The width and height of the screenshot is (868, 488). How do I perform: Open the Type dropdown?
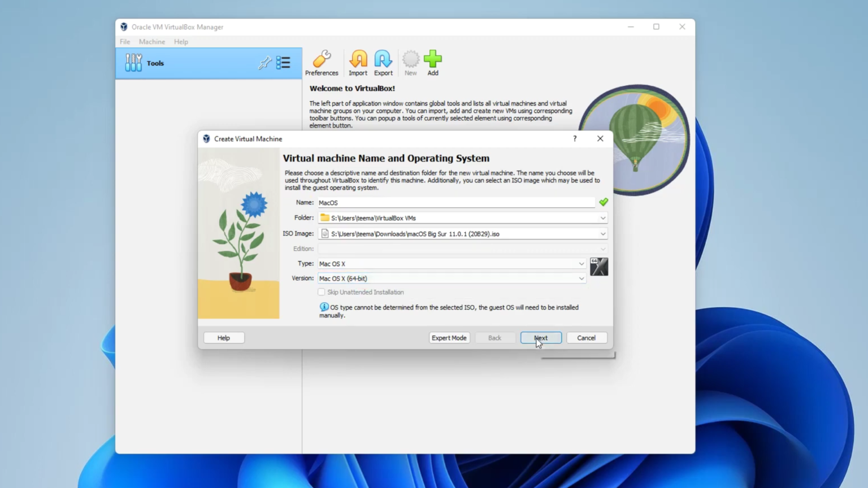581,263
